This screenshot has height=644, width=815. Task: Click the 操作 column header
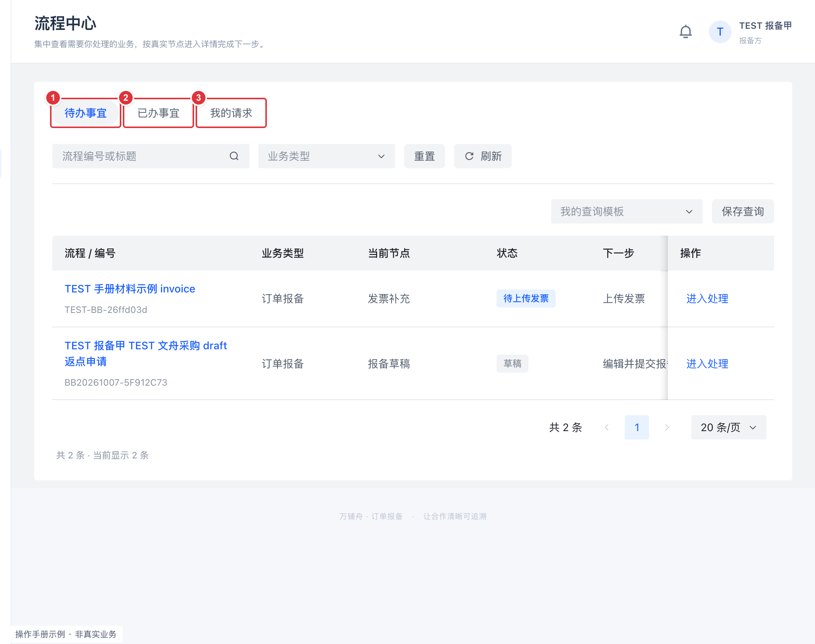point(691,253)
